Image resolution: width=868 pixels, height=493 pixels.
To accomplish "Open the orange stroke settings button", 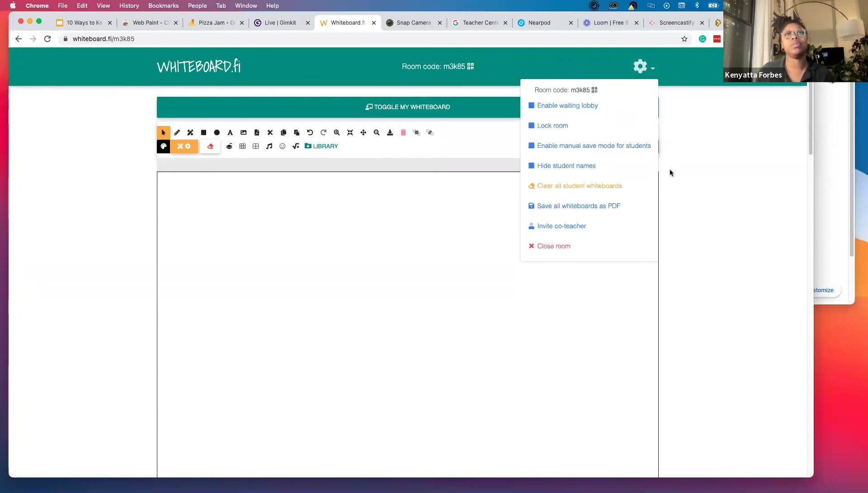I will pos(184,146).
